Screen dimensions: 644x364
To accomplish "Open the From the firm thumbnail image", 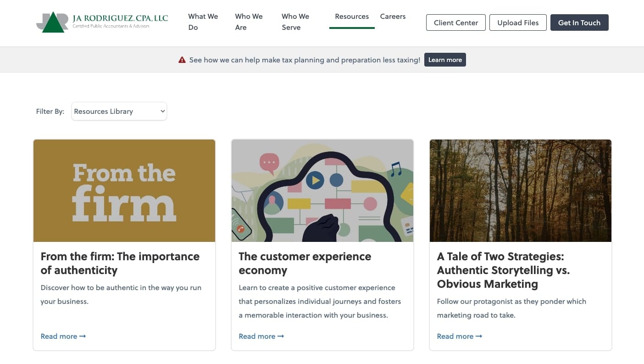I will [124, 191].
